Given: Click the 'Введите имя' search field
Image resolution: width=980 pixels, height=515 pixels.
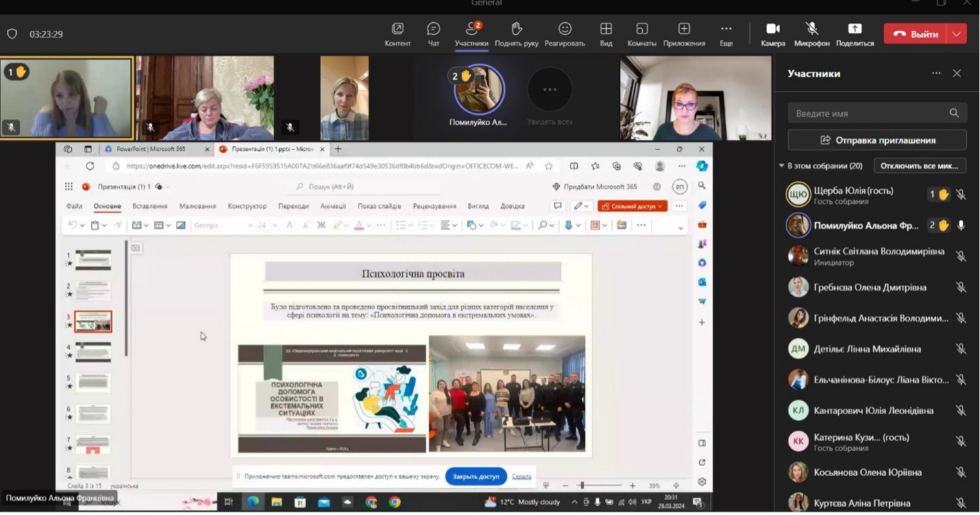Looking at the screenshot, I should click(869, 113).
